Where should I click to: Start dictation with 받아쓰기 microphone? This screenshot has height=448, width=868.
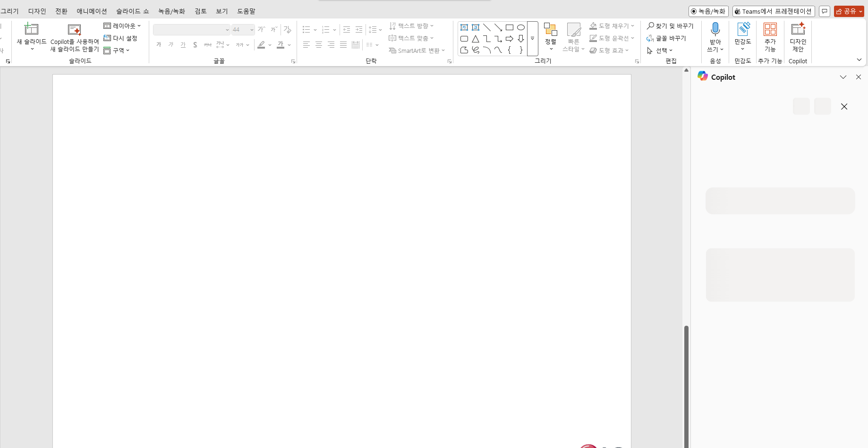click(715, 37)
